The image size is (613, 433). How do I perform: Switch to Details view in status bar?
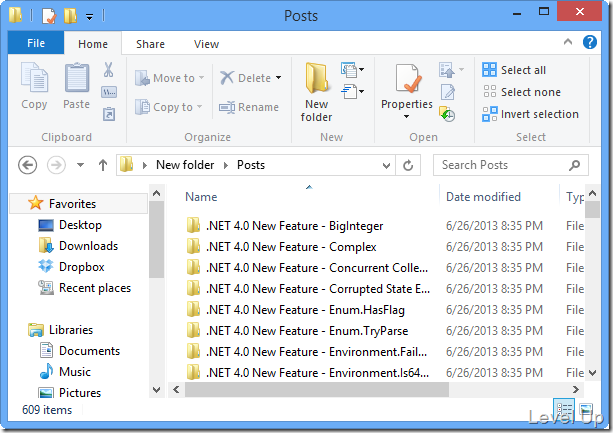pos(564,410)
